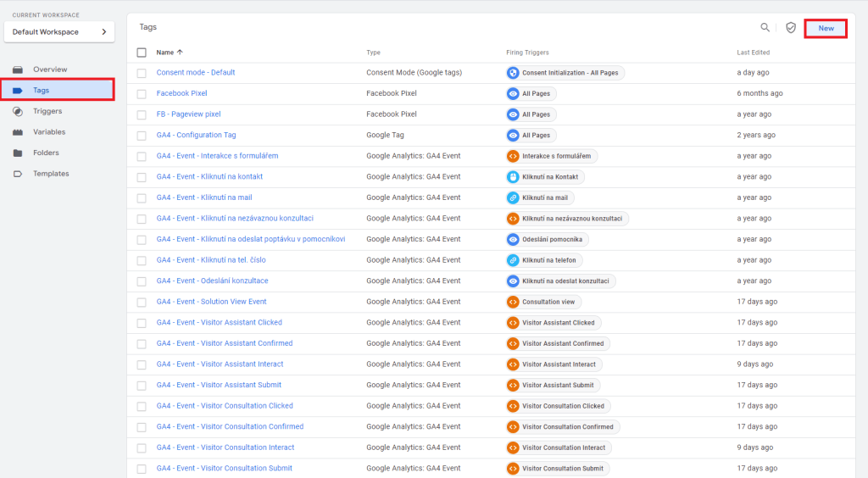Click the Triggers circle icon in sidebar
Viewport: 868px width, 478px height.
point(18,111)
